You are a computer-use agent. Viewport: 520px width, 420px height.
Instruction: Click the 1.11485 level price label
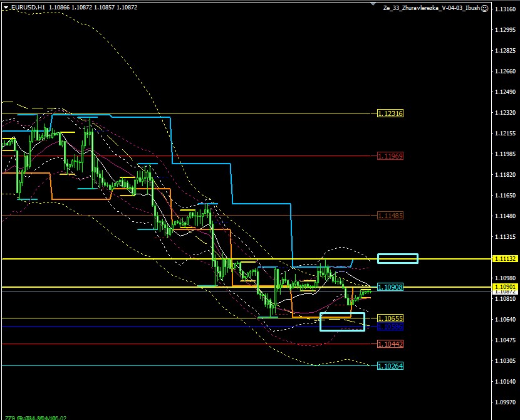(x=390, y=215)
